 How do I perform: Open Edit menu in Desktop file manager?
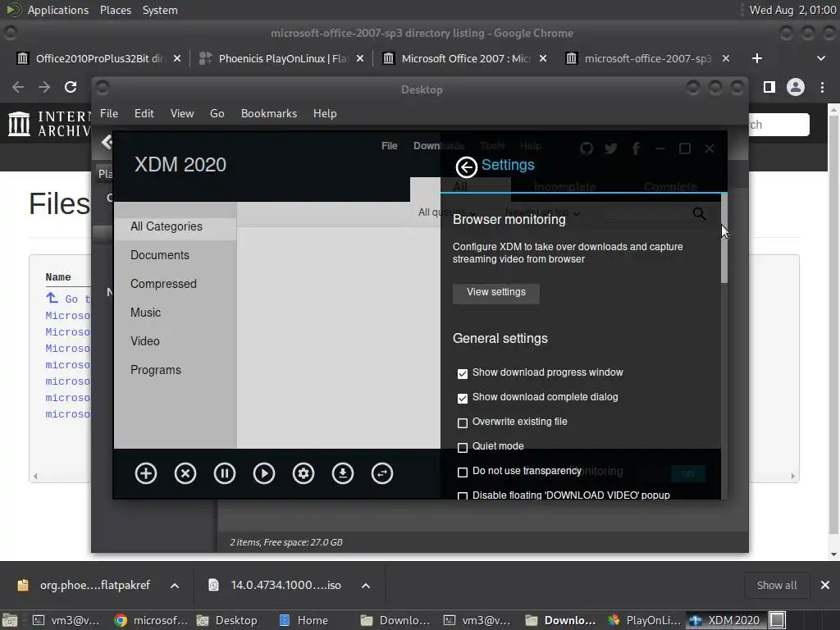[x=144, y=113]
